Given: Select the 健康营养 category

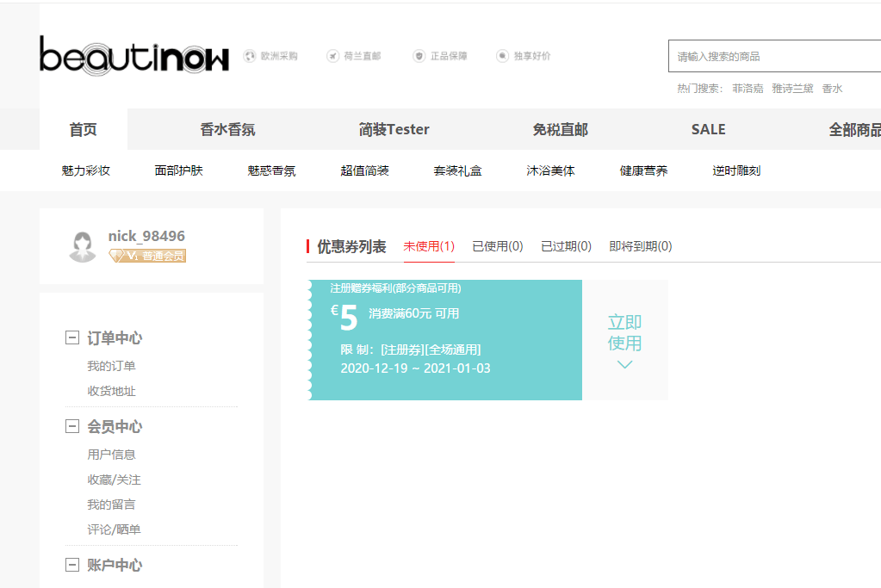Looking at the screenshot, I should pyautogui.click(x=644, y=170).
